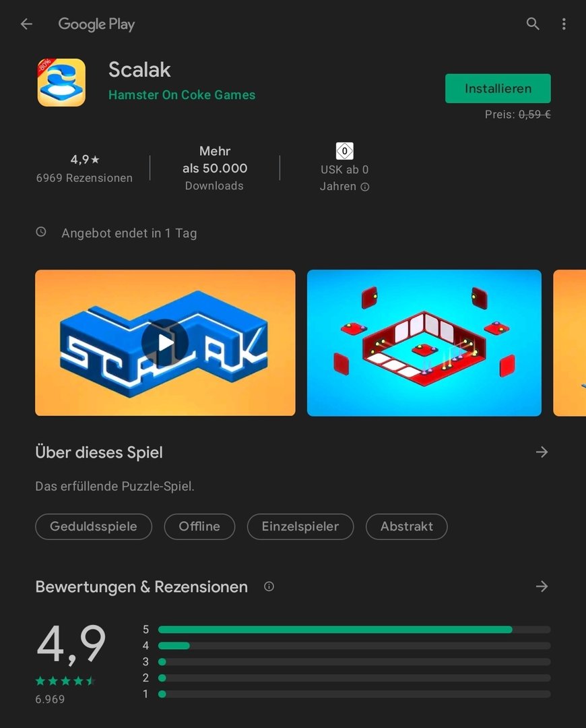This screenshot has width=586, height=728.
Task: Choose the Einzelspieler tag chip
Action: tap(300, 526)
